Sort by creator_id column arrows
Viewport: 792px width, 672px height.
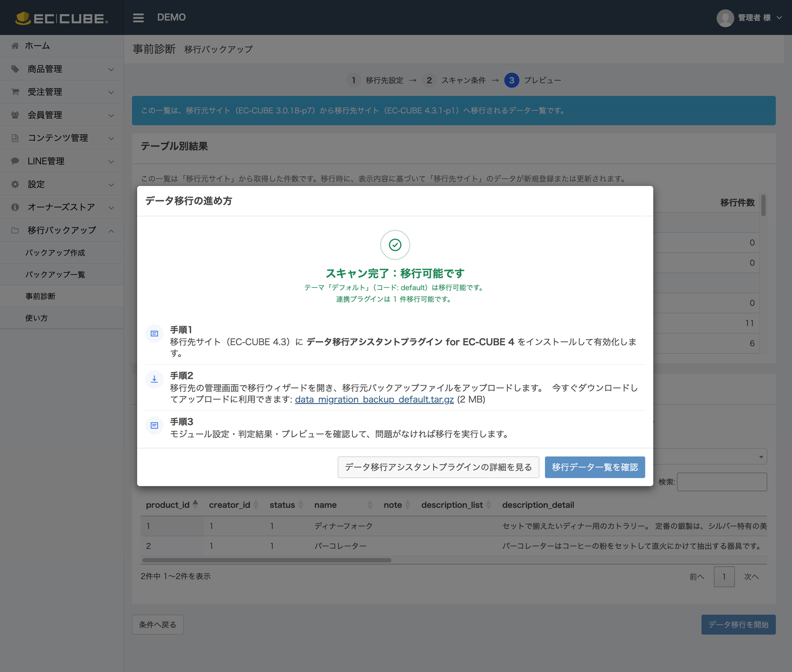pos(256,505)
